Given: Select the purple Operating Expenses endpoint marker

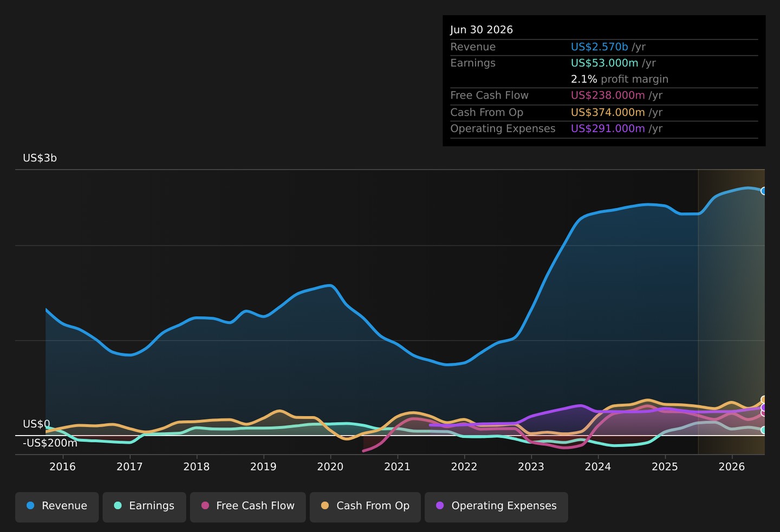Looking at the screenshot, I should coord(764,407).
